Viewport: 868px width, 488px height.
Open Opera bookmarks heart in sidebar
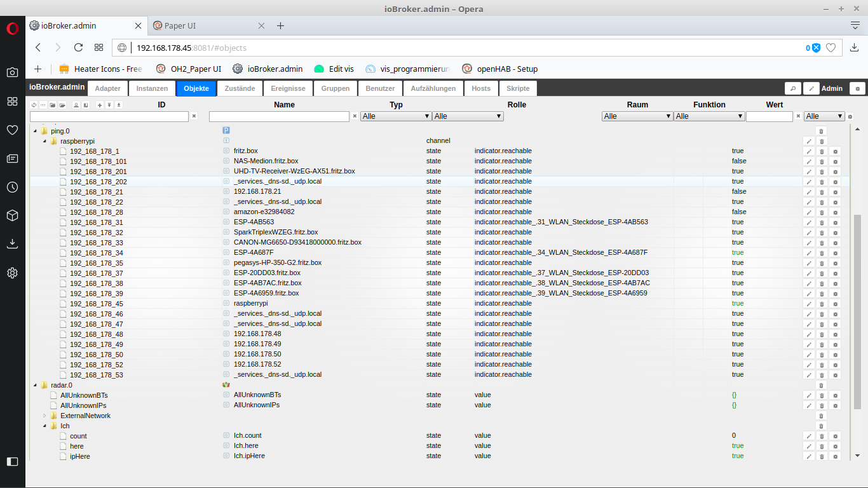click(x=12, y=130)
